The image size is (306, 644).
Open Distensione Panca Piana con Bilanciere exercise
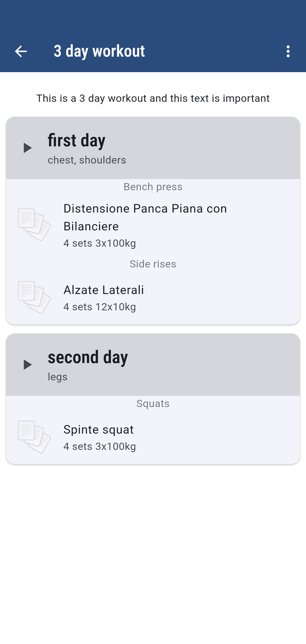click(145, 217)
